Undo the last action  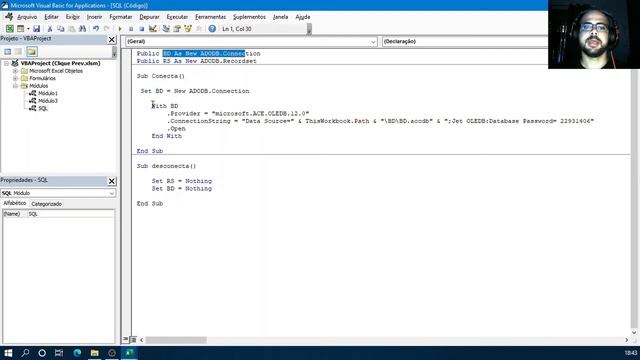click(x=96, y=29)
